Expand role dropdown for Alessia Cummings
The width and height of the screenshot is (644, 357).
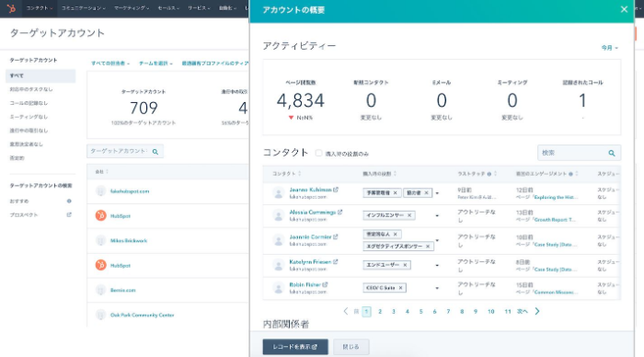point(437,215)
